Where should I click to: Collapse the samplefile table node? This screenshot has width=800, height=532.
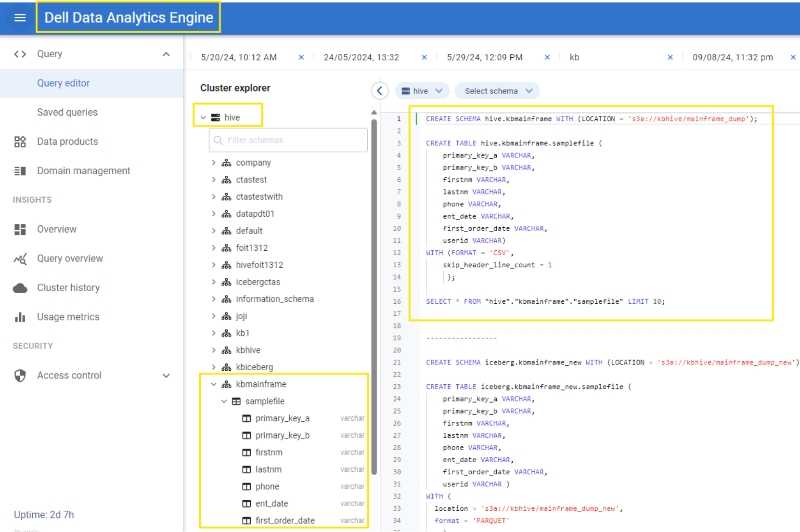224,401
